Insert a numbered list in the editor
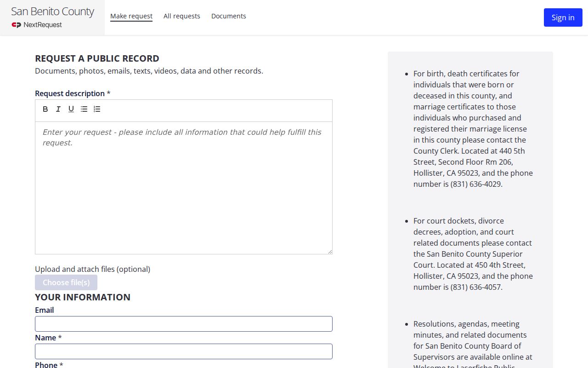The height and width of the screenshot is (368, 588). point(97,109)
